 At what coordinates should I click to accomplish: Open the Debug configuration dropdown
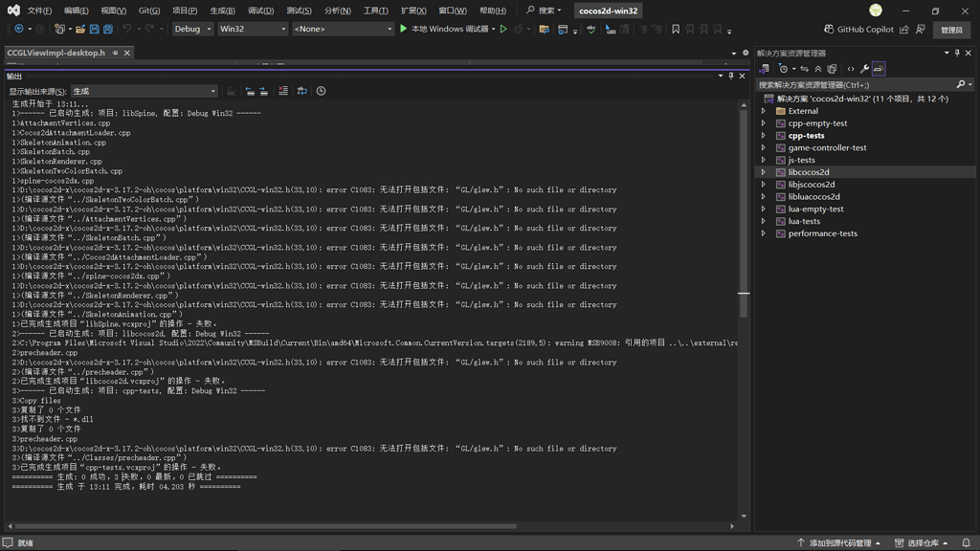[192, 29]
